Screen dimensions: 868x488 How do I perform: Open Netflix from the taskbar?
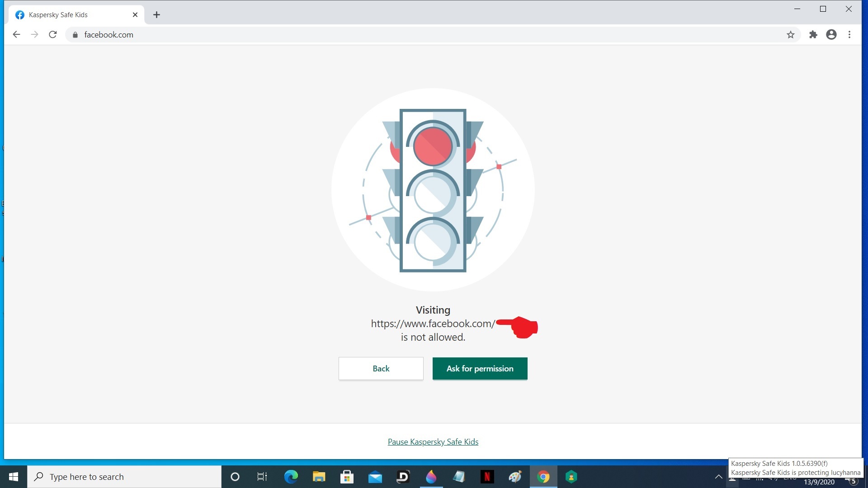pos(487,477)
